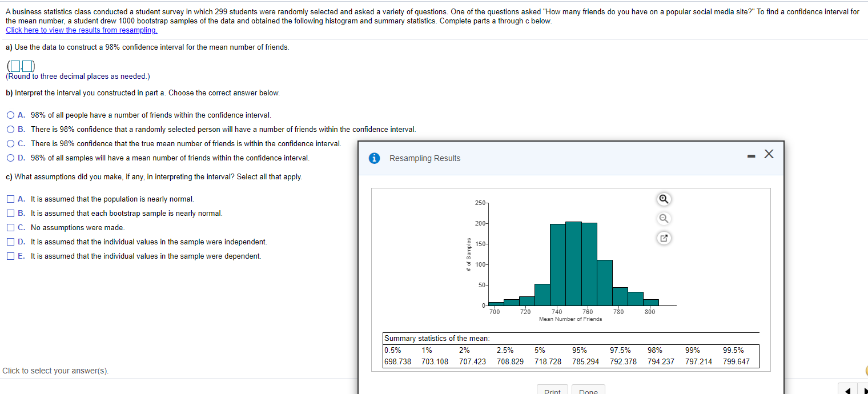
Task: Zoom out on the histogram chart
Action: pos(664,218)
